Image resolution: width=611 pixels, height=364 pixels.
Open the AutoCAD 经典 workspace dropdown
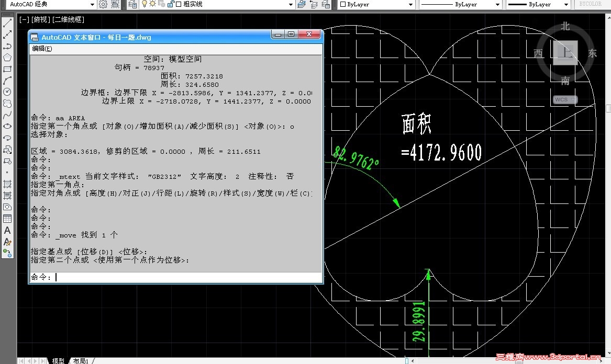tap(92, 4)
